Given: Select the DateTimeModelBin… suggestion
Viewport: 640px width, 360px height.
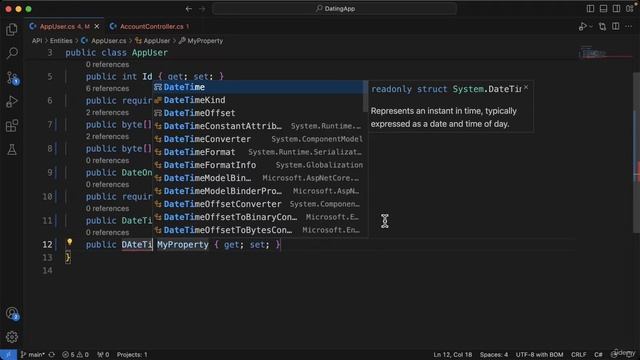Looking at the screenshot, I should (x=258, y=178).
